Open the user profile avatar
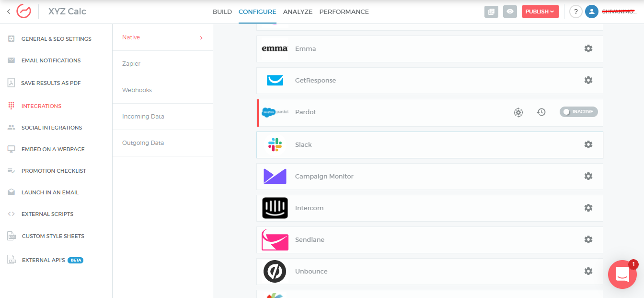This screenshot has height=298, width=644. click(x=592, y=12)
